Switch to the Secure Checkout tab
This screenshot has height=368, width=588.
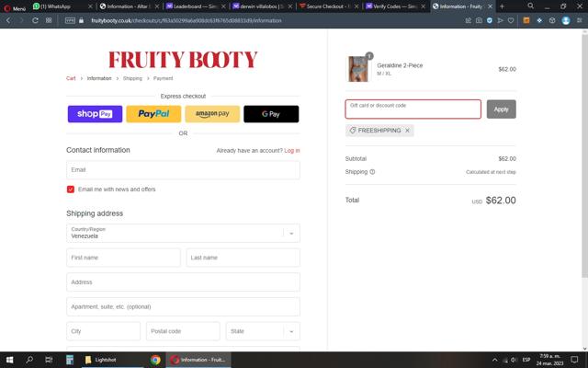329,6
